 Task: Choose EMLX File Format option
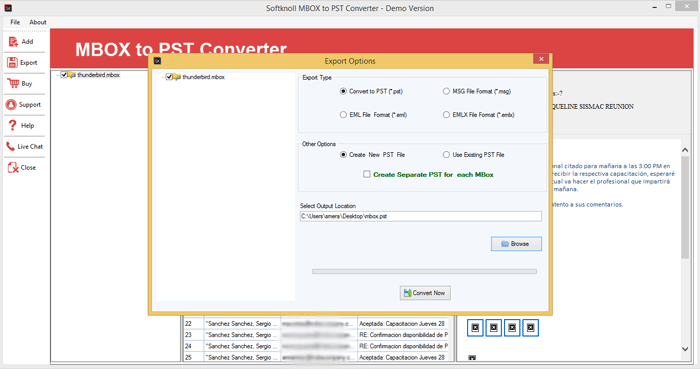pyautogui.click(x=446, y=115)
